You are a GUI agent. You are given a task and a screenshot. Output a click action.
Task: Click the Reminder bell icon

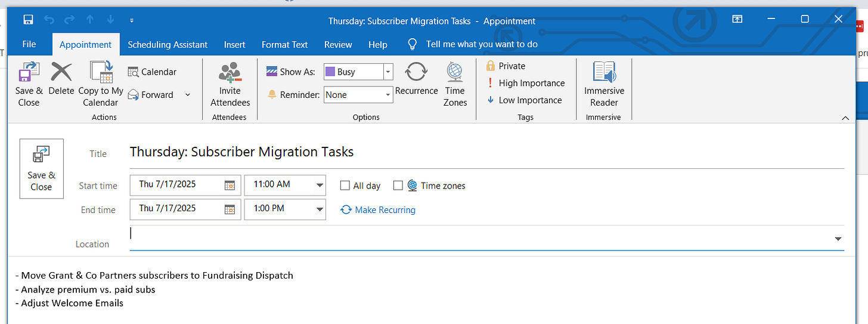(x=272, y=95)
